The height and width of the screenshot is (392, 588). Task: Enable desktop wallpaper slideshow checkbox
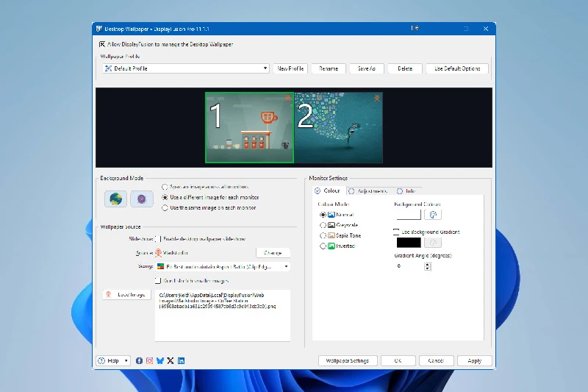pyautogui.click(x=158, y=238)
